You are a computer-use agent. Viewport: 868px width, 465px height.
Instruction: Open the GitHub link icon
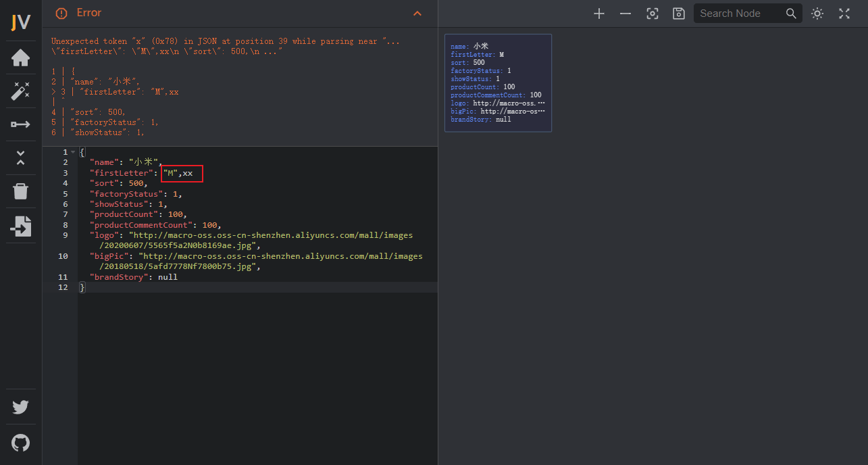21,443
